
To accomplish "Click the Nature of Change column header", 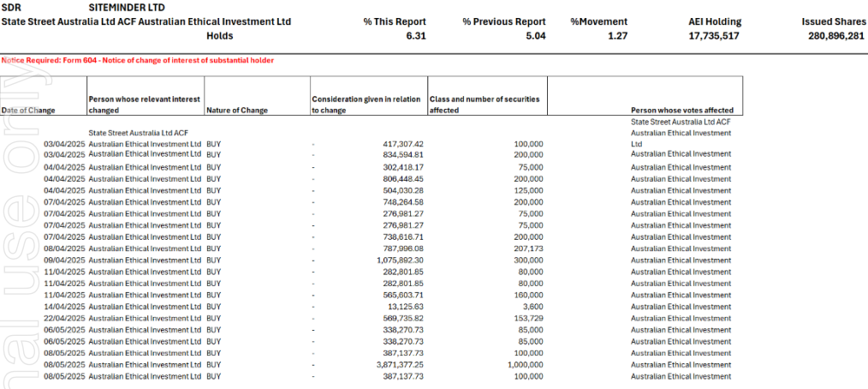I will tap(237, 111).
